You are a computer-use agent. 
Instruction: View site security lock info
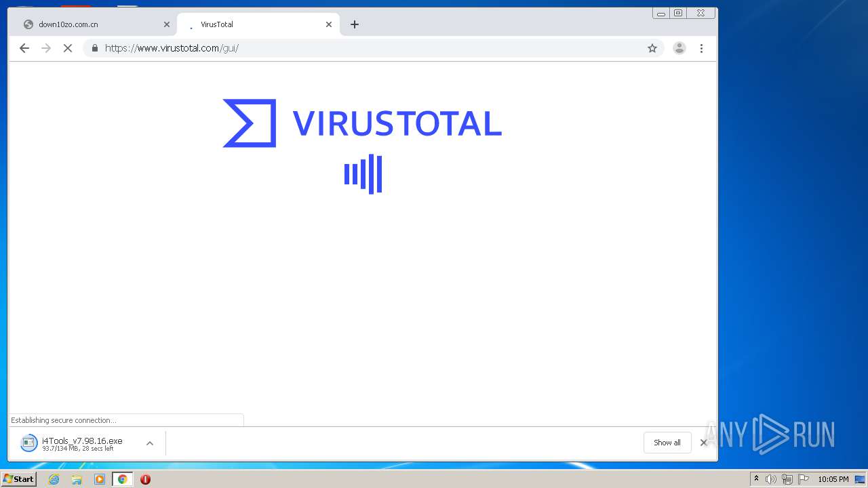(x=94, y=48)
